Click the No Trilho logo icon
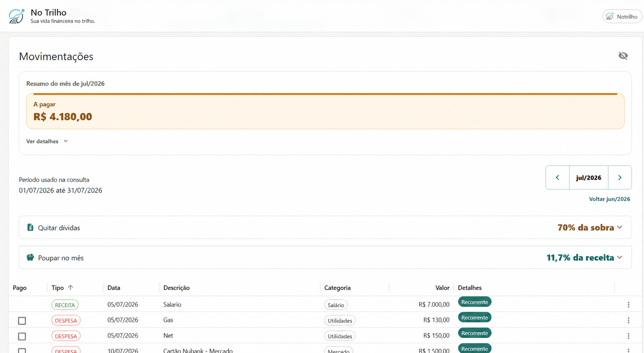 click(17, 16)
